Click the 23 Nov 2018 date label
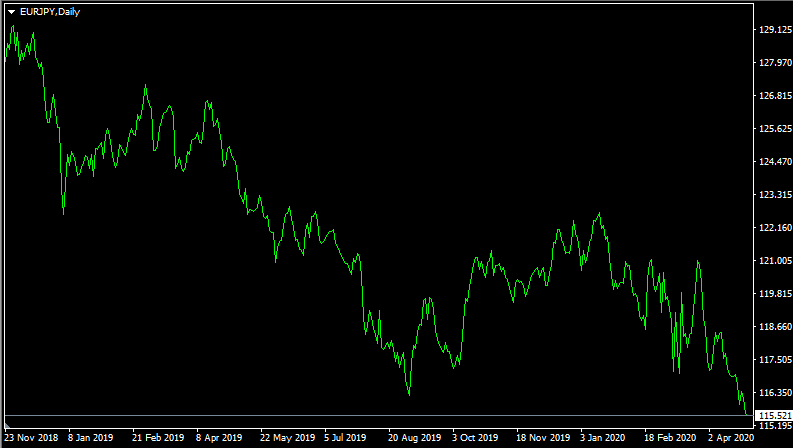 tap(31, 438)
